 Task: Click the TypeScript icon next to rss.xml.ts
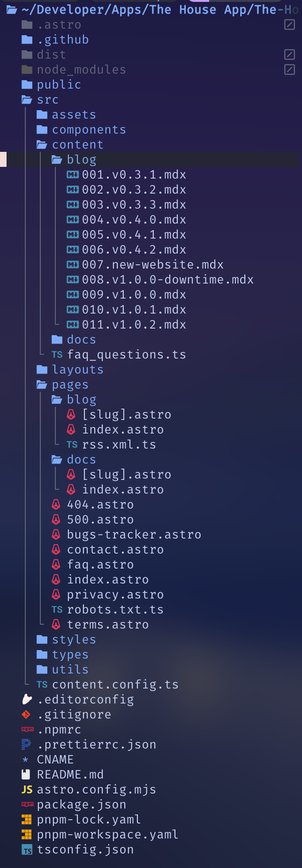pyautogui.click(x=72, y=445)
